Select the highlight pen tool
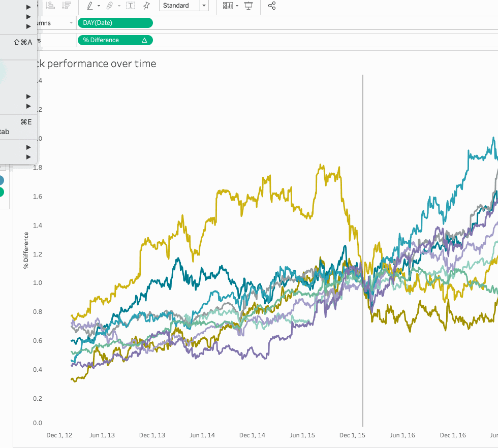Viewport: 498px width, 448px height. (x=89, y=6)
